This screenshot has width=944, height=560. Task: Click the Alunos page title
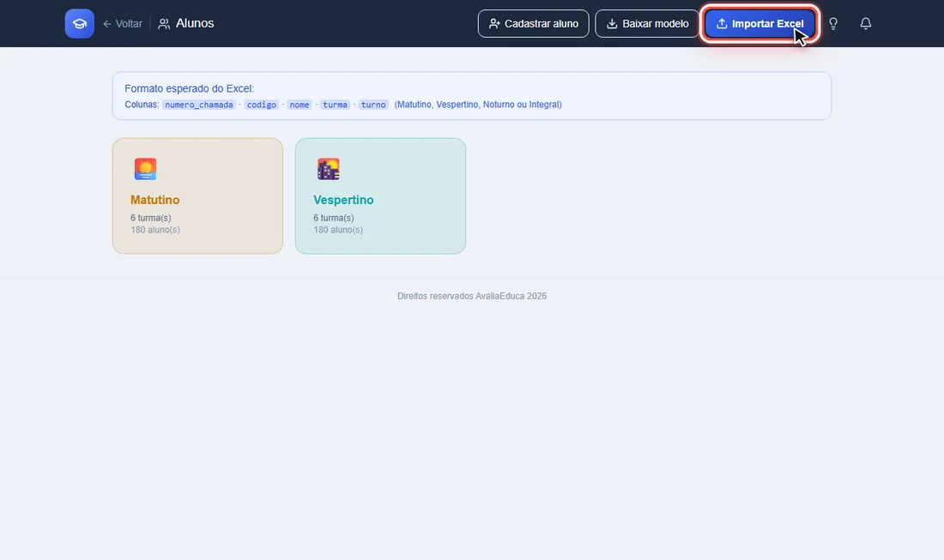point(195,23)
